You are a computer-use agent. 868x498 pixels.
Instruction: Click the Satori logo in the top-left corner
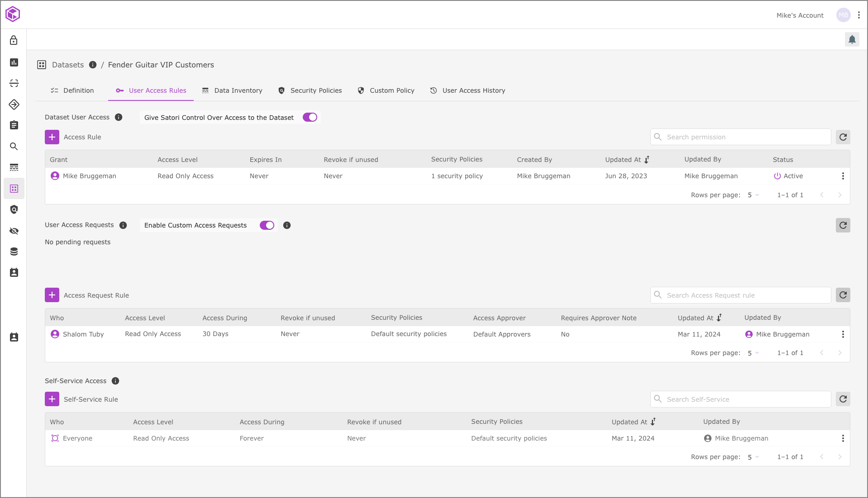coord(13,14)
